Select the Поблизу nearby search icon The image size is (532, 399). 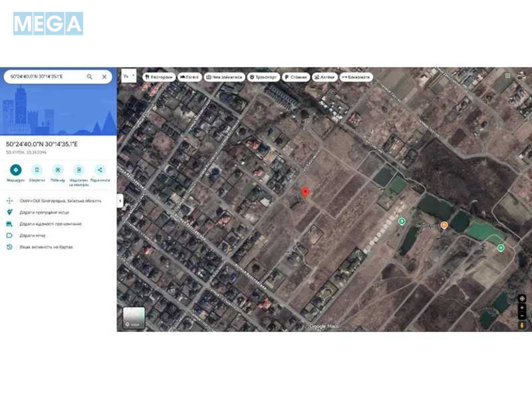coord(57,169)
